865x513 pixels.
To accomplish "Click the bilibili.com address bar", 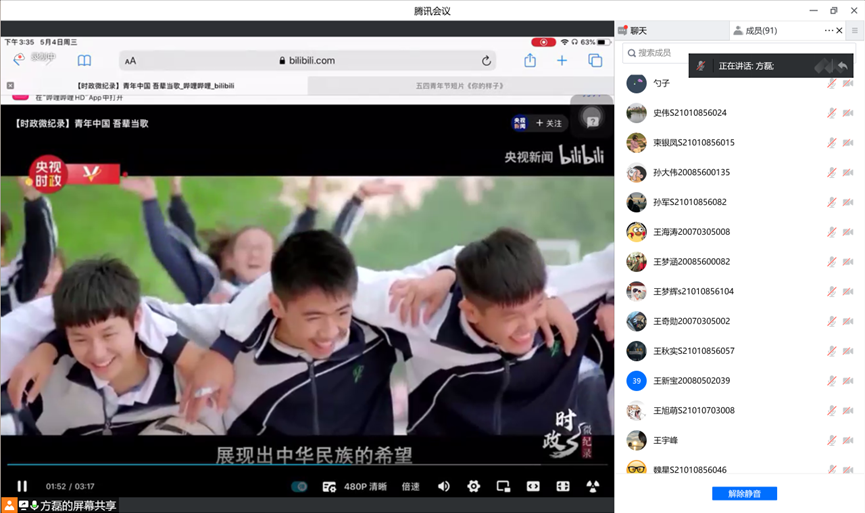I will [307, 61].
